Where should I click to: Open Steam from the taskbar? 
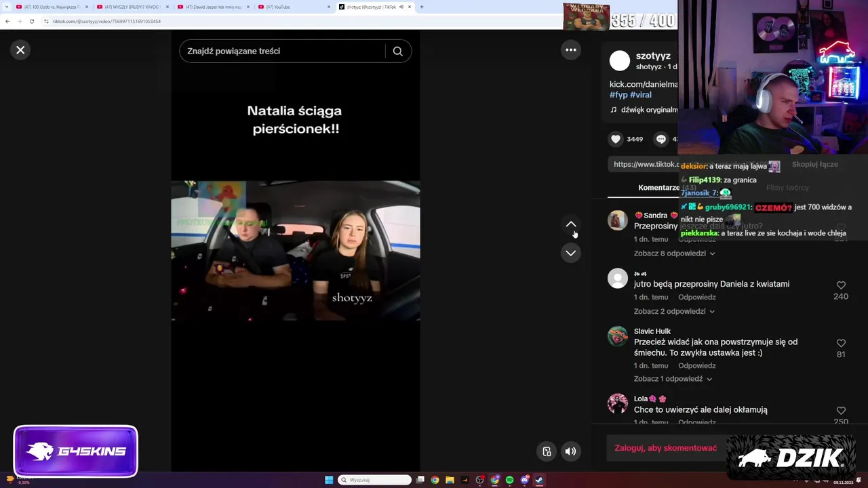[539, 480]
